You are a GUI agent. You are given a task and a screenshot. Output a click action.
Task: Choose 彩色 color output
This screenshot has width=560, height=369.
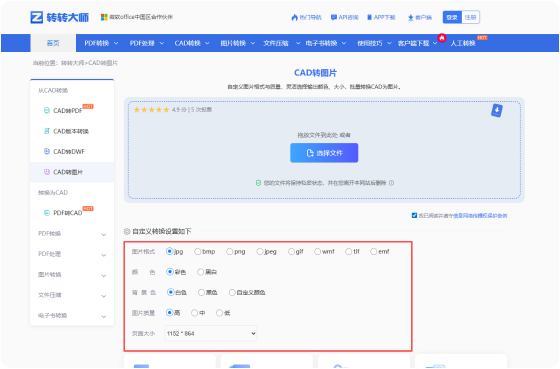pyautogui.click(x=170, y=272)
